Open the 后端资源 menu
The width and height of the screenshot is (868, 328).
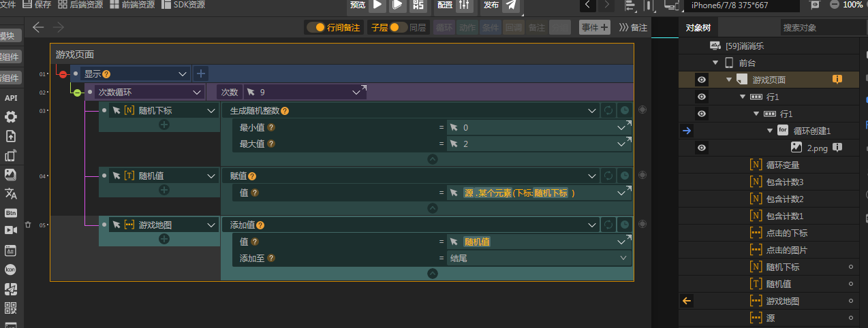[80, 5]
